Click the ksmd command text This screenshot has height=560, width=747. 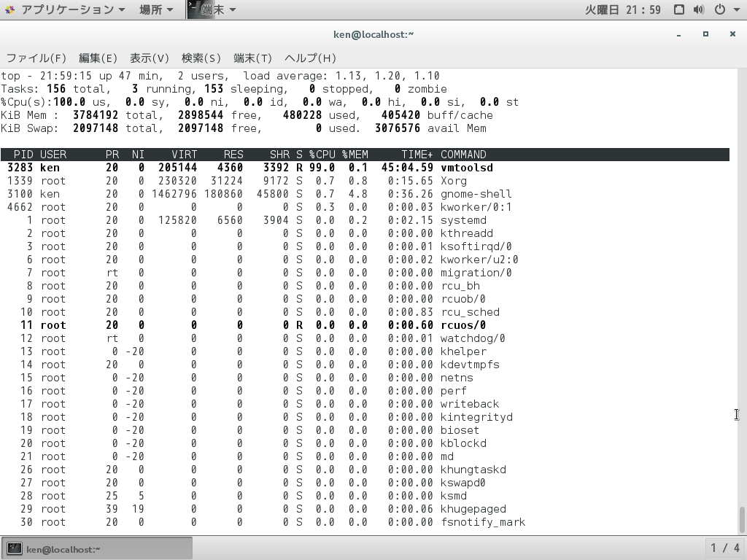[454, 496]
